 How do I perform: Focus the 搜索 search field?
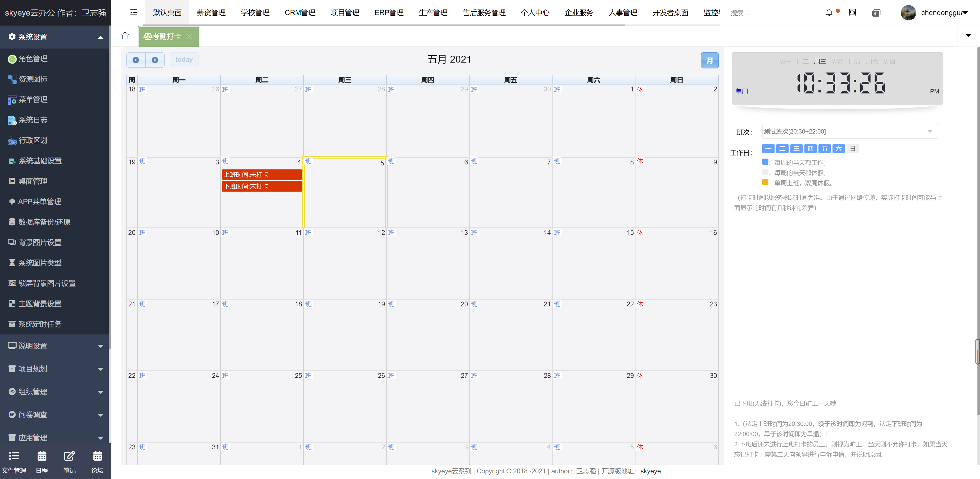click(768, 13)
